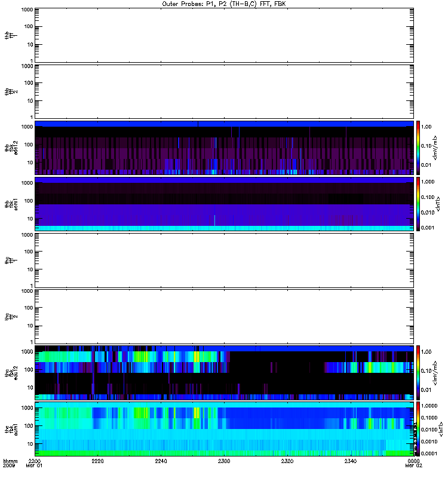Click the nT unit label beside thc scm1 colorbar
This screenshot has width=448, height=478.
pyautogui.click(x=440, y=429)
